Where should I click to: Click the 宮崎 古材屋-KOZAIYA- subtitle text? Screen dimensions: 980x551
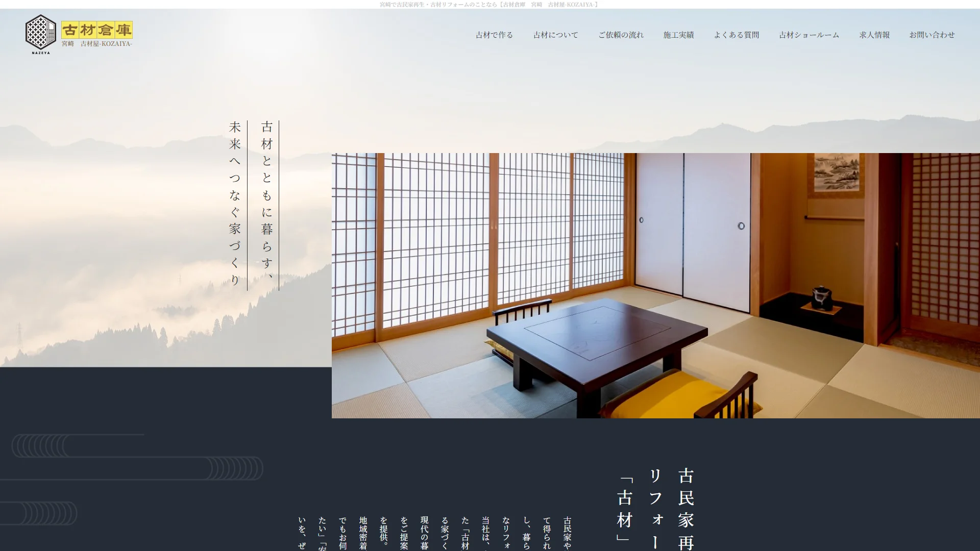(x=97, y=44)
